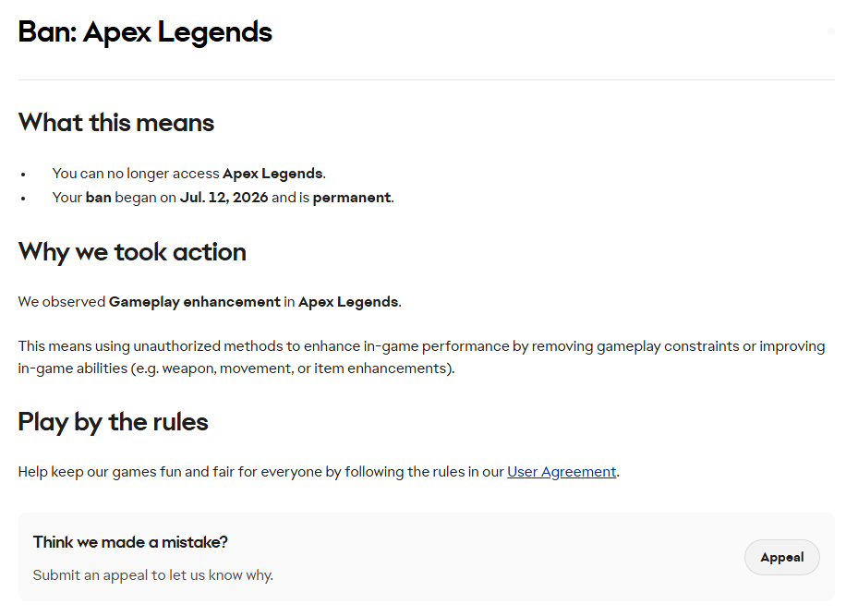Click the ban date 'Jul. 12, 2026'

click(224, 198)
